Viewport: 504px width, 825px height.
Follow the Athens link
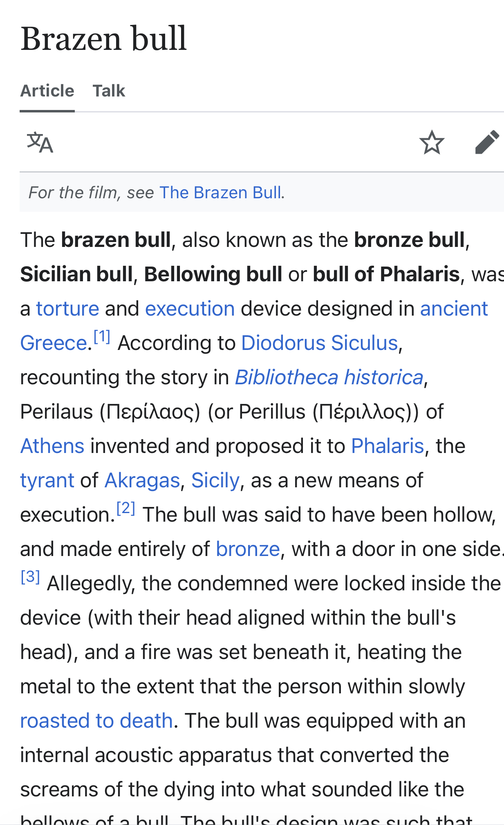coord(52,446)
